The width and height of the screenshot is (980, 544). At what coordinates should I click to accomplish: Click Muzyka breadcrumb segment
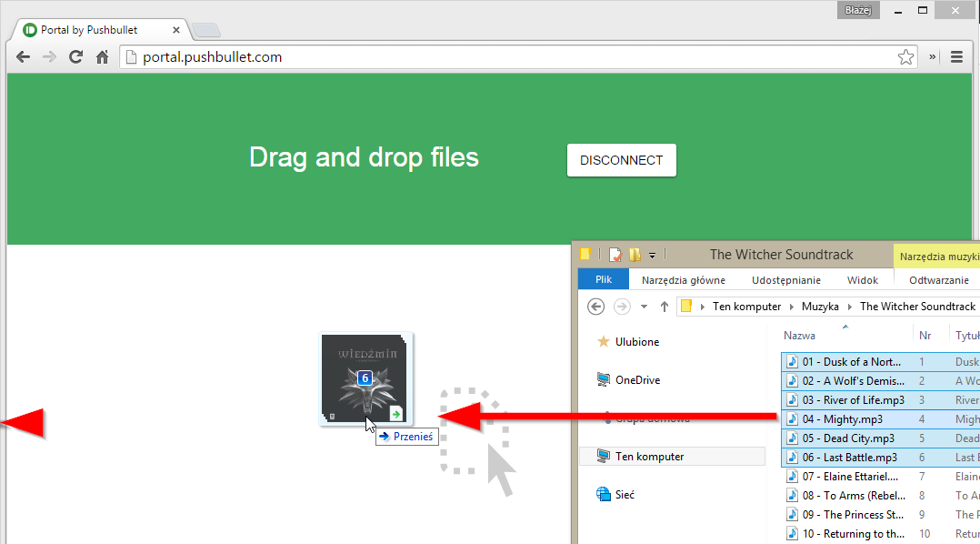click(820, 307)
